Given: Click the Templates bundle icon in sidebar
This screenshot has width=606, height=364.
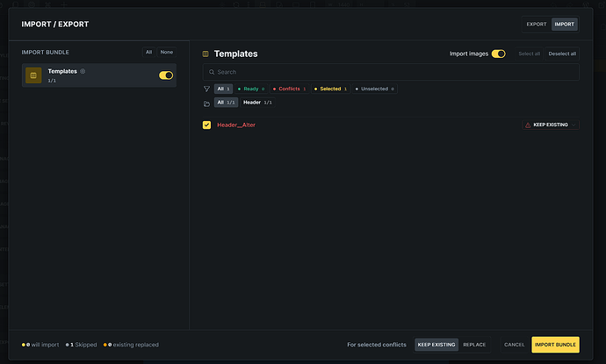Looking at the screenshot, I should 33,75.
